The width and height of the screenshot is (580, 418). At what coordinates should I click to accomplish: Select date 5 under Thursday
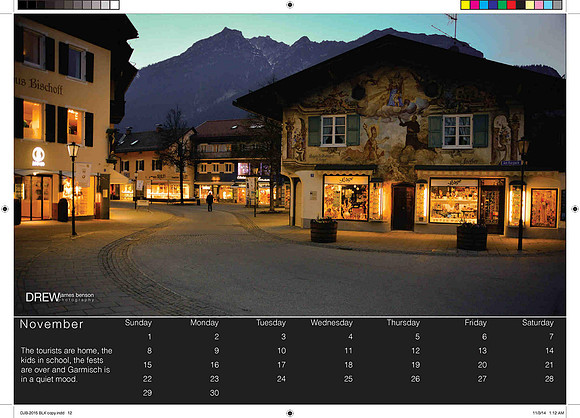(417, 337)
